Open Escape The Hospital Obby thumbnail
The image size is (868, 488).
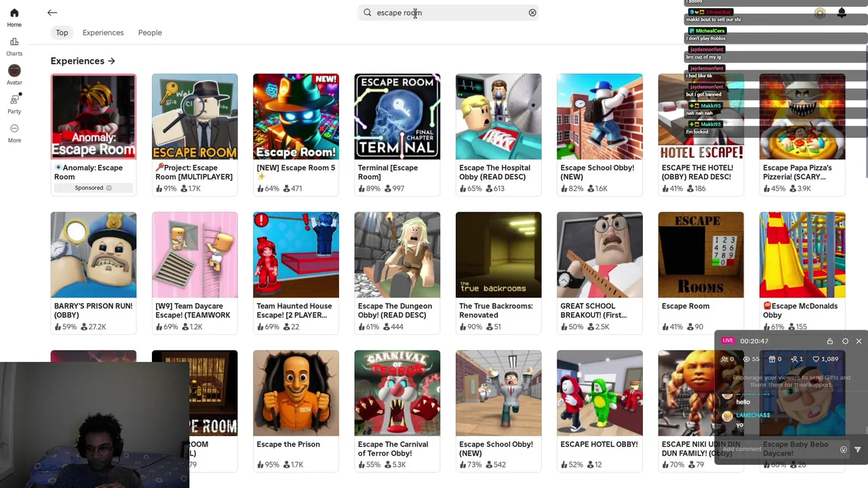[x=498, y=117]
